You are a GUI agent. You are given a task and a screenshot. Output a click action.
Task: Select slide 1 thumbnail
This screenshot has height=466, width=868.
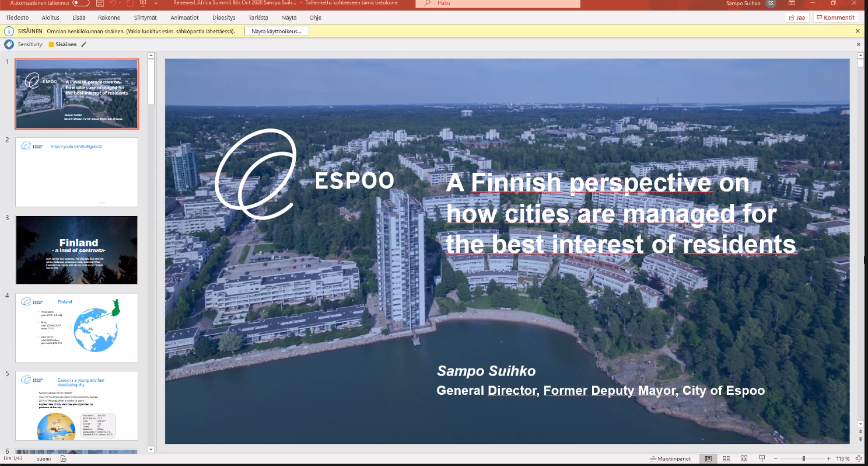click(x=77, y=94)
